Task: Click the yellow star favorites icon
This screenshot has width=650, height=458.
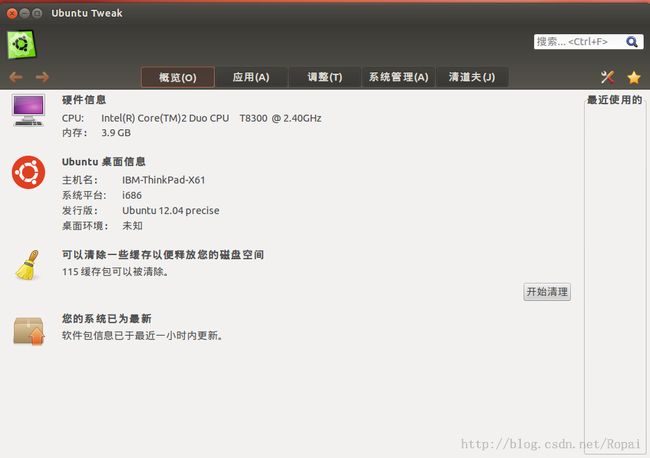Action: (x=634, y=78)
